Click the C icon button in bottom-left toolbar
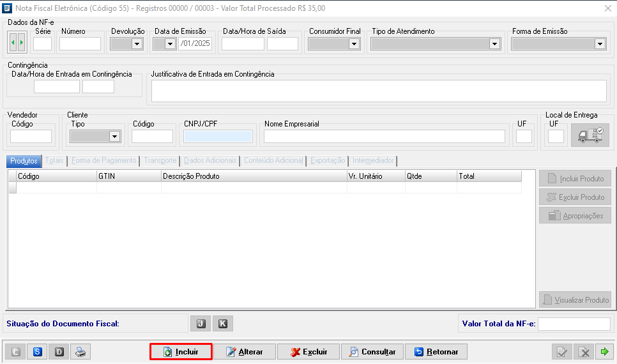The height and width of the screenshot is (364, 617). [16, 352]
